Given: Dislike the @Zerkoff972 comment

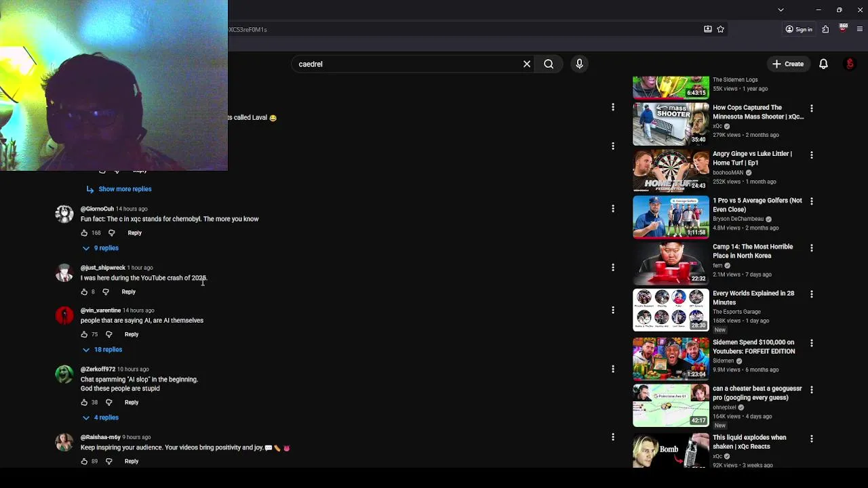Looking at the screenshot, I should click(x=108, y=403).
